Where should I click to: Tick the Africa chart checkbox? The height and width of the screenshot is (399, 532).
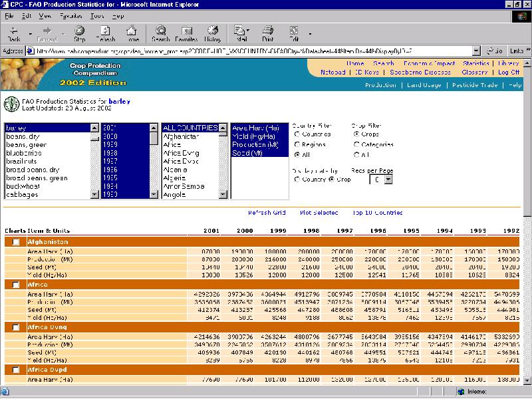click(x=16, y=285)
